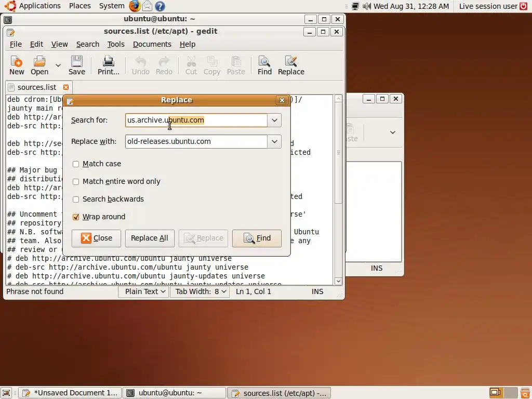Click the sources.list taskbar button
Image resolution: width=532 pixels, height=399 pixels.
279,393
